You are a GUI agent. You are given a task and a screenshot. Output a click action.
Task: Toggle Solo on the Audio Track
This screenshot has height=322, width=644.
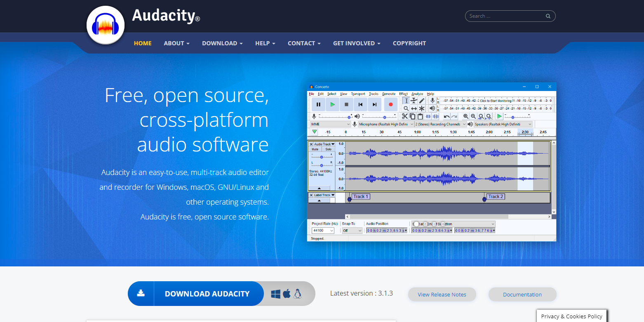click(x=328, y=149)
